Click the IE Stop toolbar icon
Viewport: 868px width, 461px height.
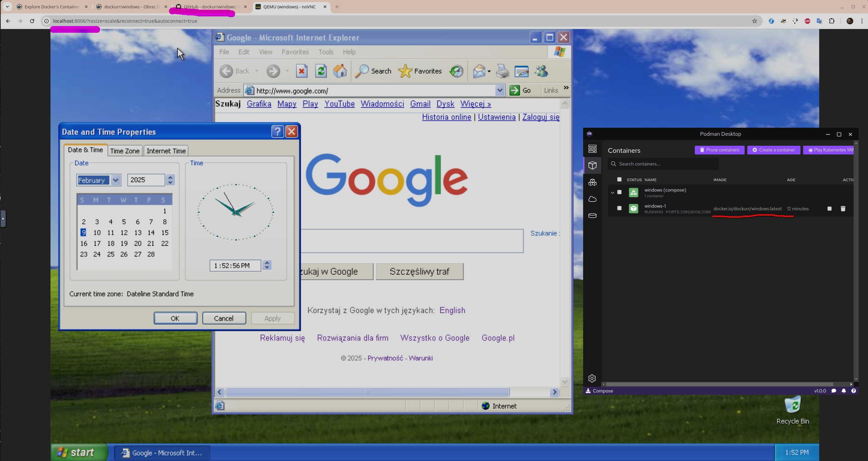click(302, 71)
